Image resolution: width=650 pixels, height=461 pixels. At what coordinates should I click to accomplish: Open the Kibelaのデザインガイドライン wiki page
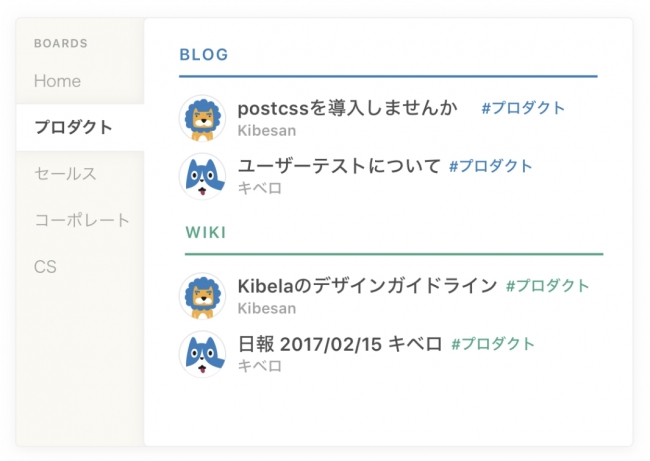[x=367, y=286]
